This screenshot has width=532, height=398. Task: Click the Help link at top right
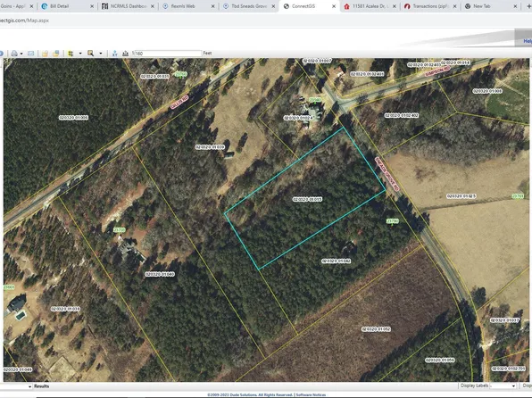[x=528, y=41]
